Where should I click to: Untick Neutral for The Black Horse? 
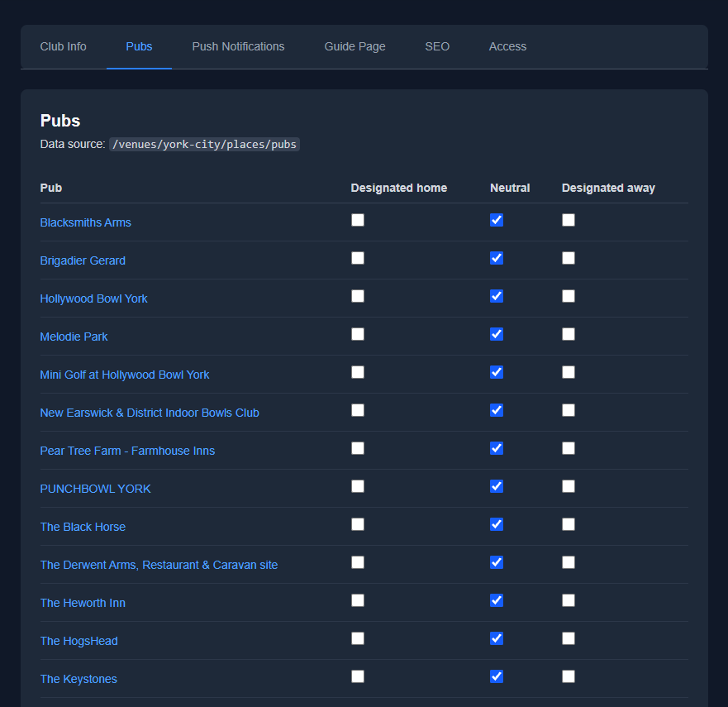pyautogui.click(x=497, y=525)
